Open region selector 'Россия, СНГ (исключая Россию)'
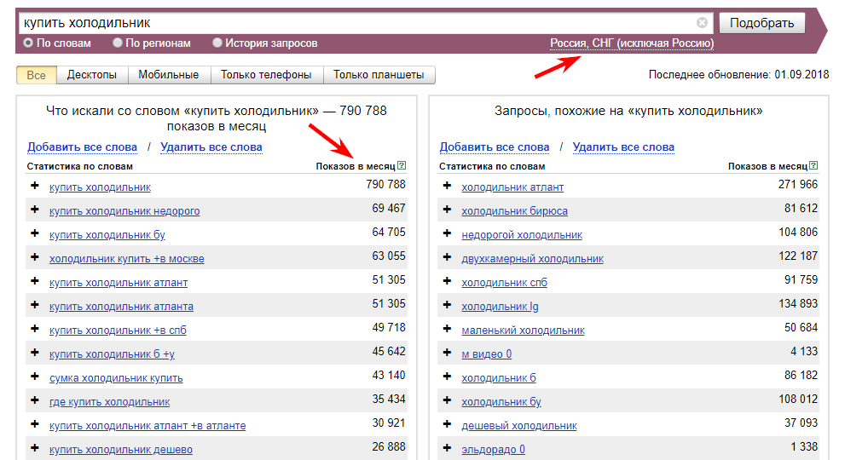This screenshot has height=460, width=868. tap(632, 43)
